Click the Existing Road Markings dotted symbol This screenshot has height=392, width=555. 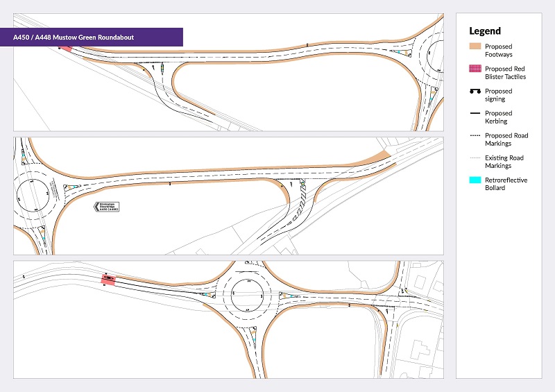point(475,157)
